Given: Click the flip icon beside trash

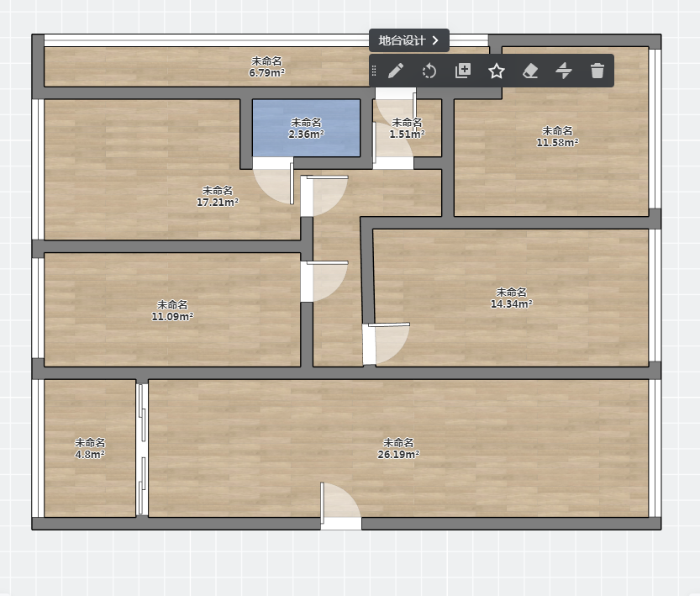Looking at the screenshot, I should (x=564, y=71).
